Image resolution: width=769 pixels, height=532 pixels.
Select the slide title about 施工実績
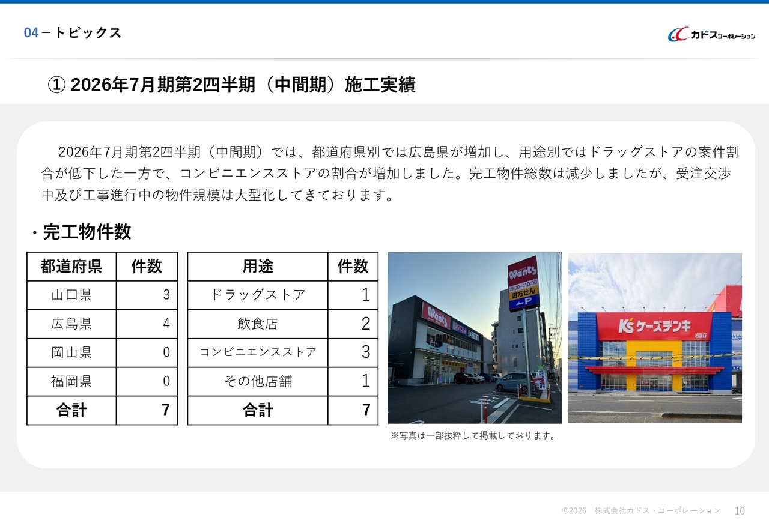click(231, 85)
